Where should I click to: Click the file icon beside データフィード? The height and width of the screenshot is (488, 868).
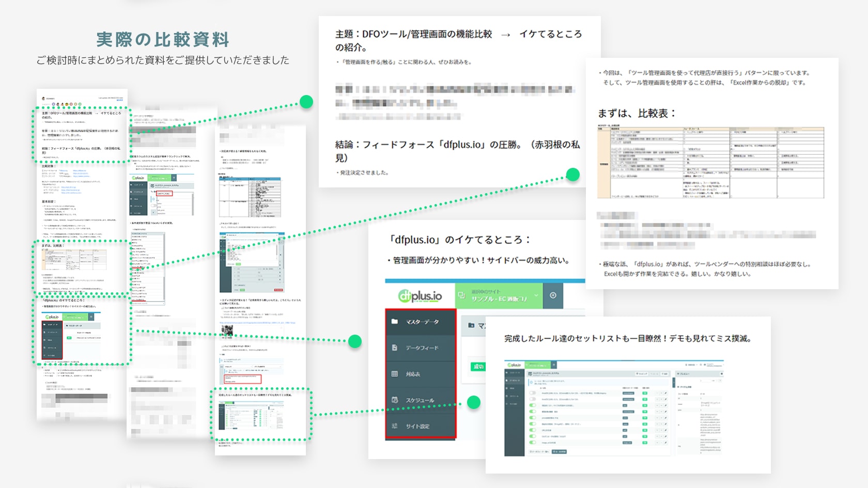pos(395,348)
